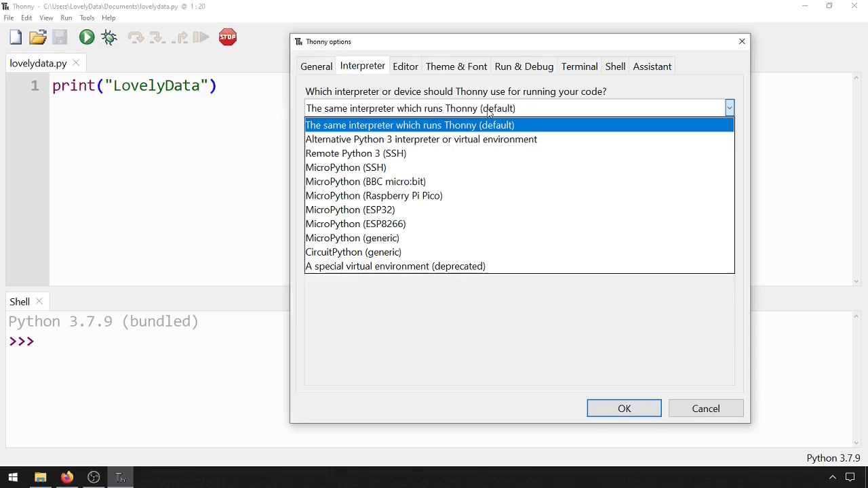868x488 pixels.
Task: Choose MicroPython (Raspberry Pi Pico)
Action: tap(519, 195)
